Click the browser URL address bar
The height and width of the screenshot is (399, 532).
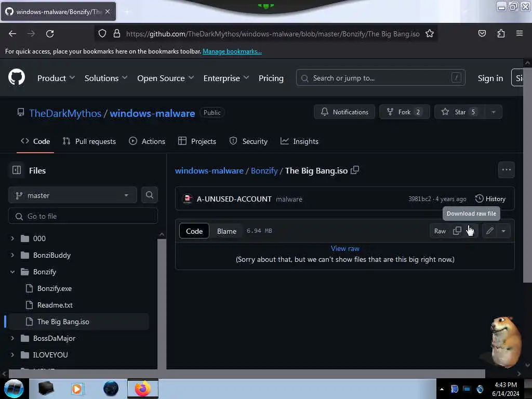pyautogui.click(x=273, y=34)
